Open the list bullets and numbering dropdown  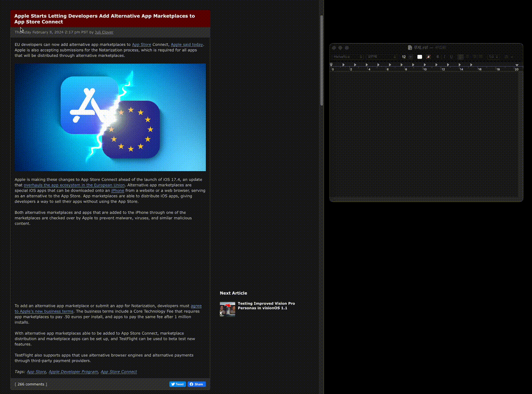point(508,57)
